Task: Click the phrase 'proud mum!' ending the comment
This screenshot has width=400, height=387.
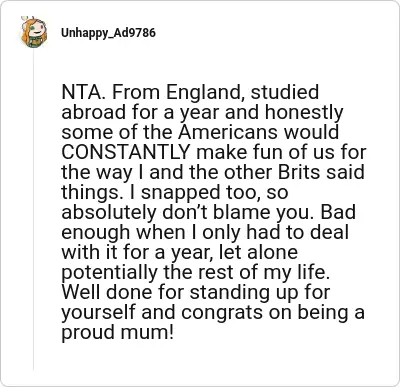Action: click(x=118, y=332)
